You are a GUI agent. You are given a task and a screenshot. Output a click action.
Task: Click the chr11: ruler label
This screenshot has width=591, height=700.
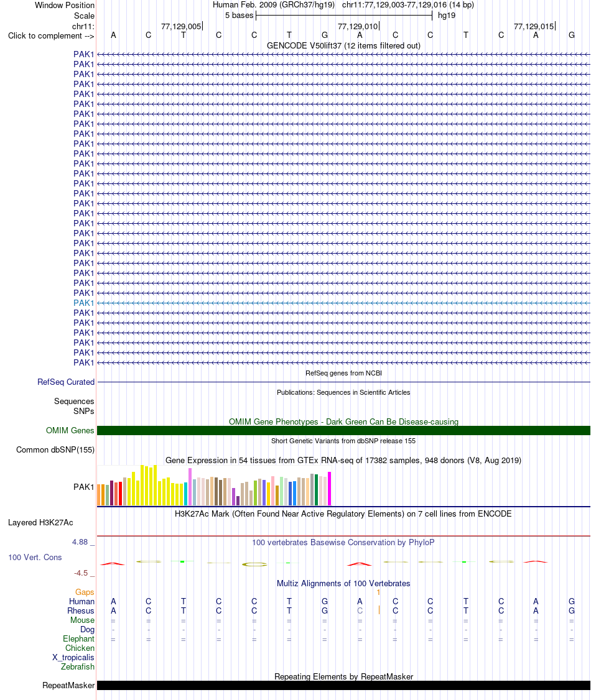[83, 26]
